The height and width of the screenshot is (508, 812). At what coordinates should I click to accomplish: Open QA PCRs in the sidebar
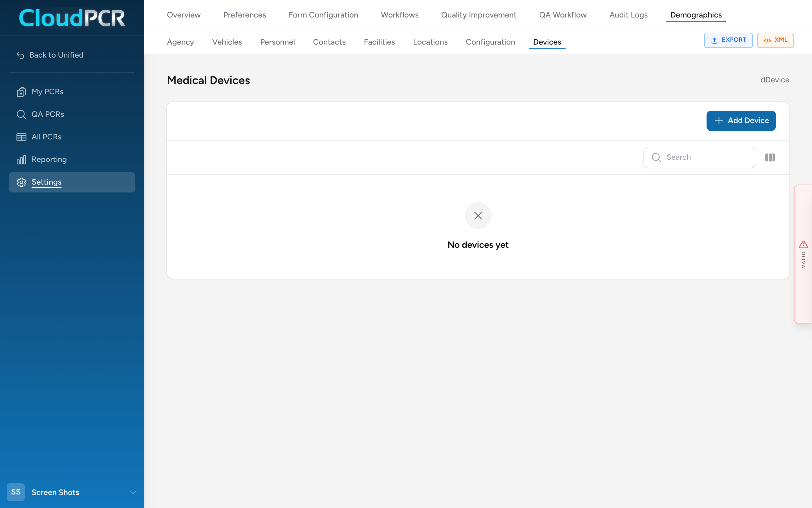click(x=72, y=114)
